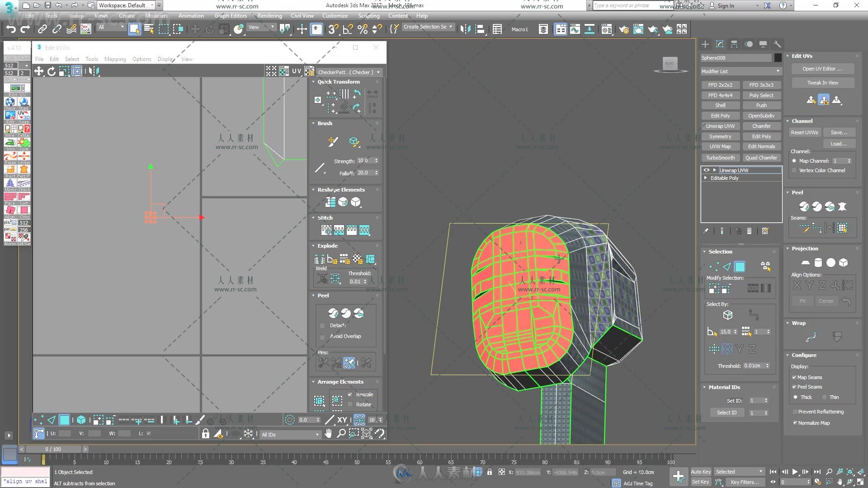
Task: Open the All IDs dropdown
Action: point(290,435)
